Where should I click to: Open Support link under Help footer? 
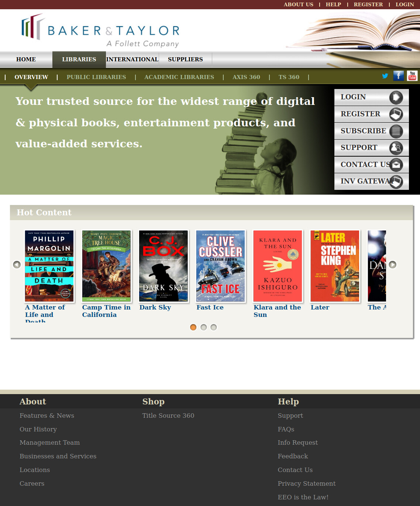pos(290,416)
